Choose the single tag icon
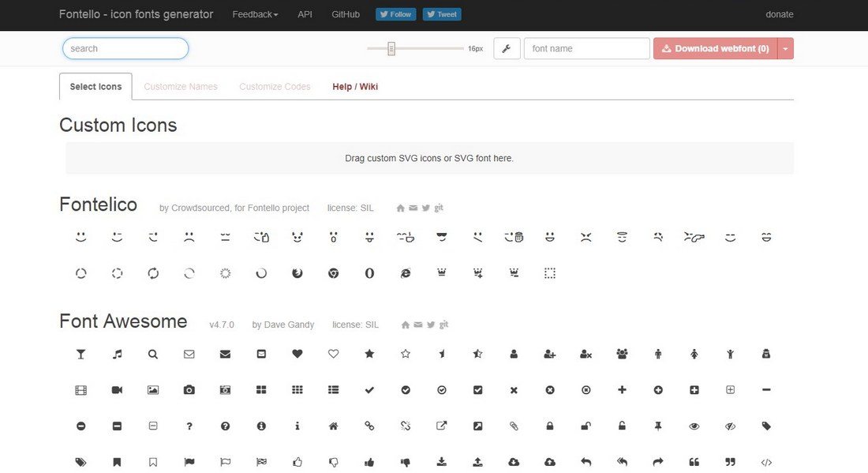This screenshot has height=473, width=868. (766, 426)
